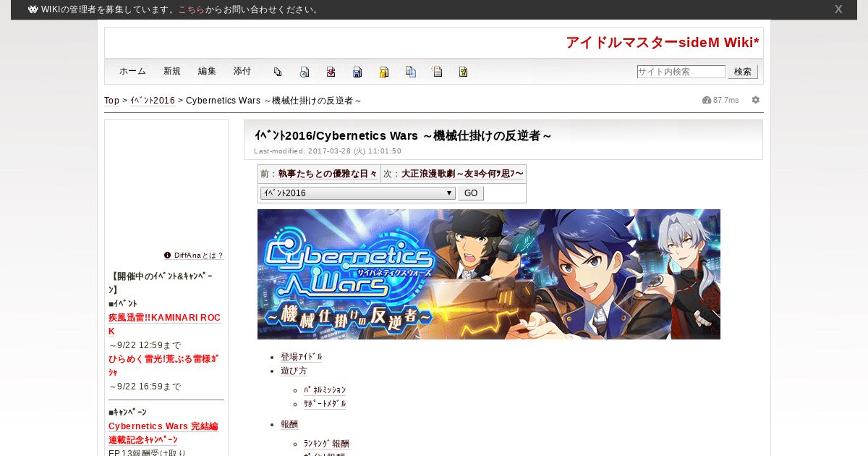This screenshot has width=868, height=456.
Task: Open 疾風迅雷!!KAMINARI ROCK event link
Action: pos(164,324)
